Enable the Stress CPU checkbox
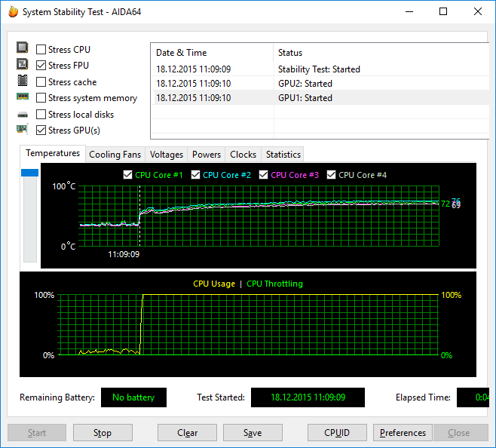Screen dimensions: 496x448 click(x=41, y=49)
